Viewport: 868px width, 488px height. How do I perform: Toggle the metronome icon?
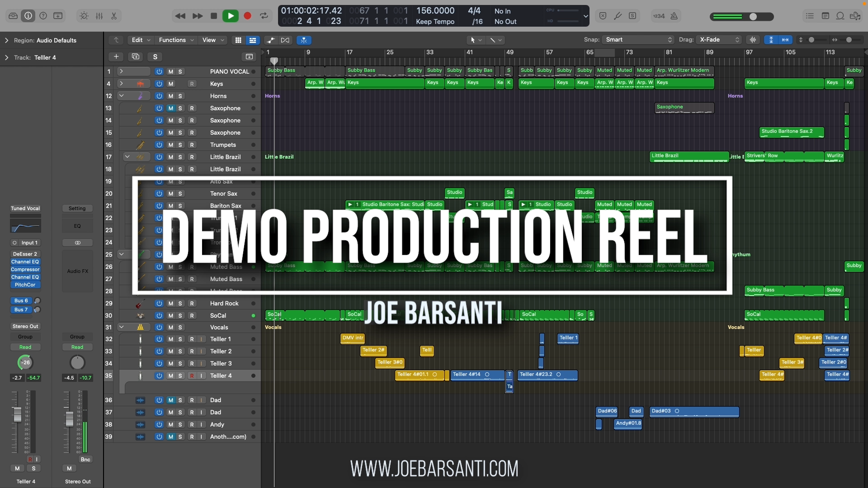pos(674,16)
